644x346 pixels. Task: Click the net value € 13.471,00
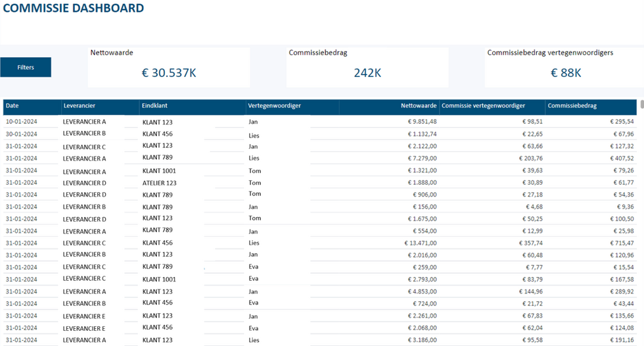[421, 243]
